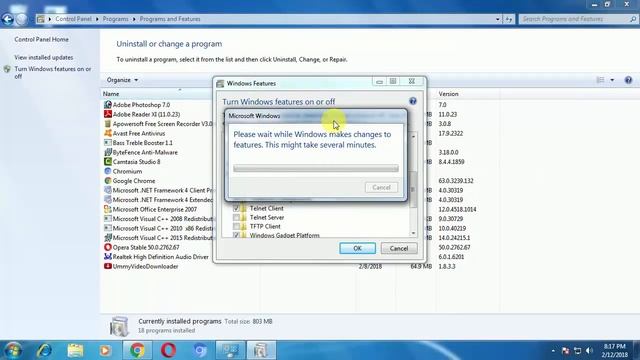640x360 pixels.
Task: Open View installed updates link
Action: click(44, 58)
